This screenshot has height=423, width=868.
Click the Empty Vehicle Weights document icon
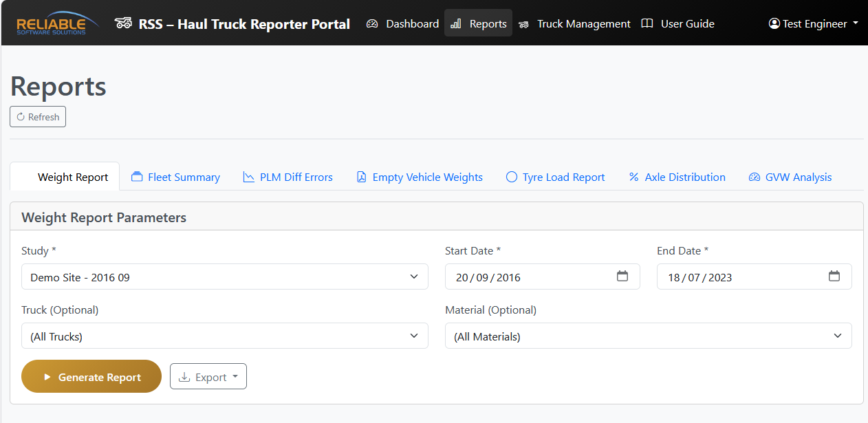coord(362,177)
